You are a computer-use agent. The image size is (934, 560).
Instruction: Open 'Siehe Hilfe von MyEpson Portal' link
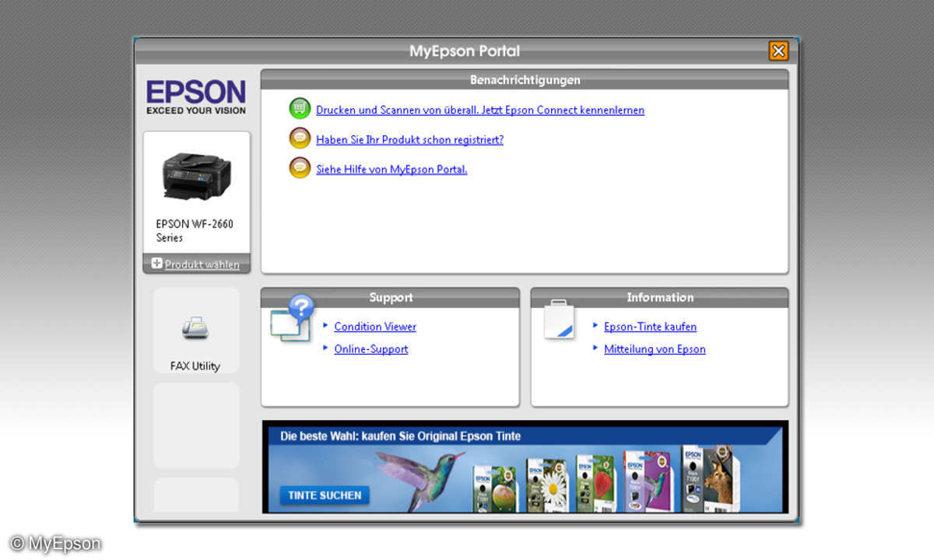coord(392,169)
